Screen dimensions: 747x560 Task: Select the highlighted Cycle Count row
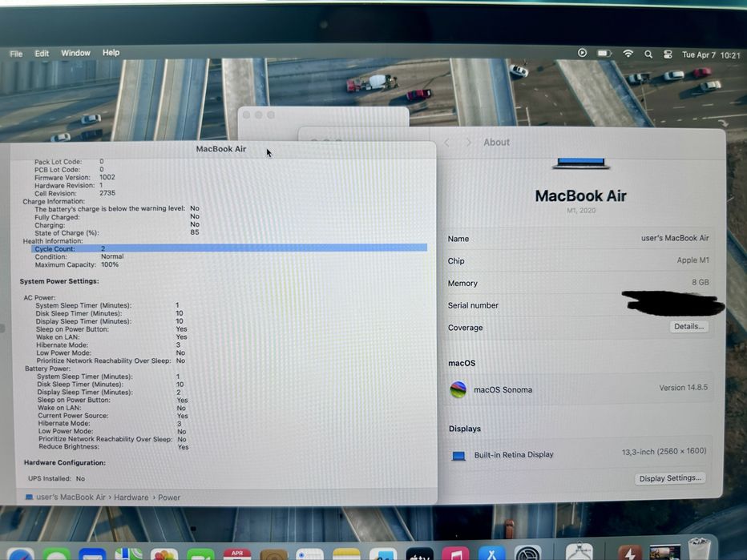tap(229, 248)
